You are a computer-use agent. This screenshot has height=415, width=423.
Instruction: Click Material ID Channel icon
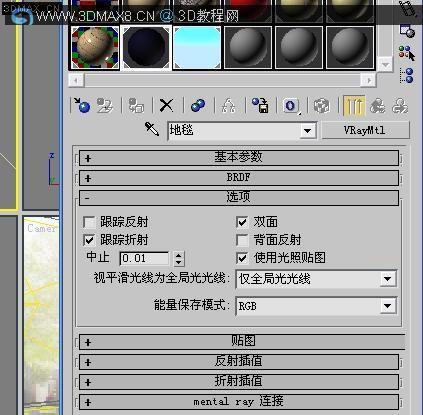[291, 106]
